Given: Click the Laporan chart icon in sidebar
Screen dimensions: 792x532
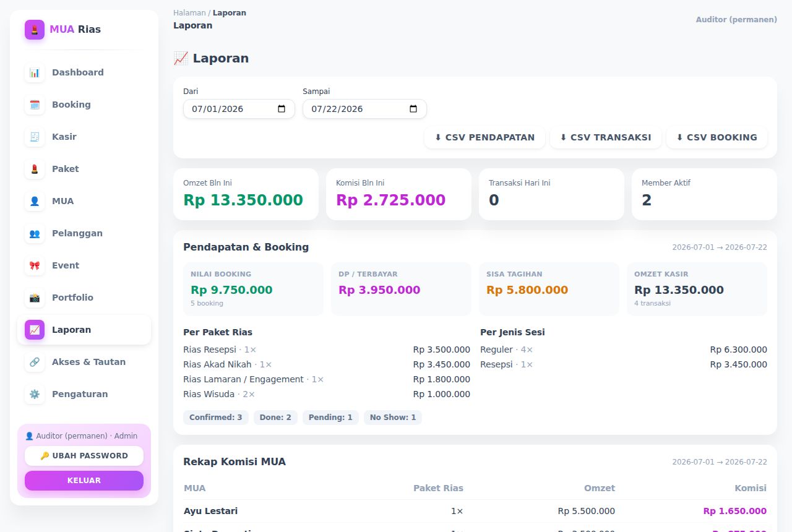Looking at the screenshot, I should point(35,330).
